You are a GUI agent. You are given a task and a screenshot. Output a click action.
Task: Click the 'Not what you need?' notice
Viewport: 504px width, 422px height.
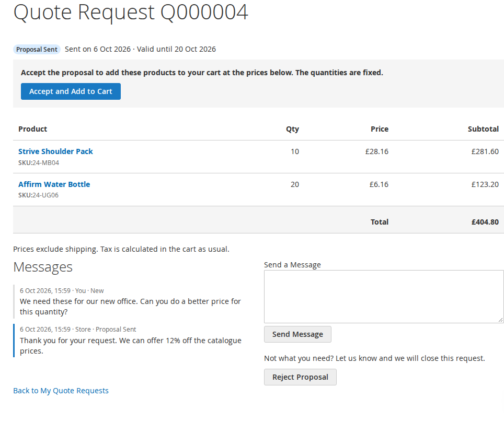point(374,358)
